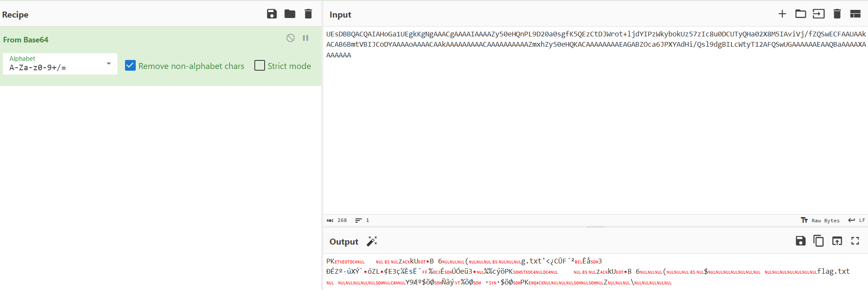
Task: Change the Raw Bytes input encoding
Action: click(820, 220)
